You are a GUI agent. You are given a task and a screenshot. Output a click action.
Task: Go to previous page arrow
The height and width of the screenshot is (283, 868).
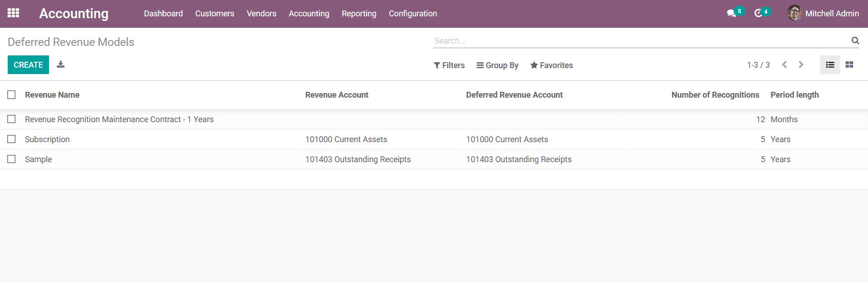[784, 65]
